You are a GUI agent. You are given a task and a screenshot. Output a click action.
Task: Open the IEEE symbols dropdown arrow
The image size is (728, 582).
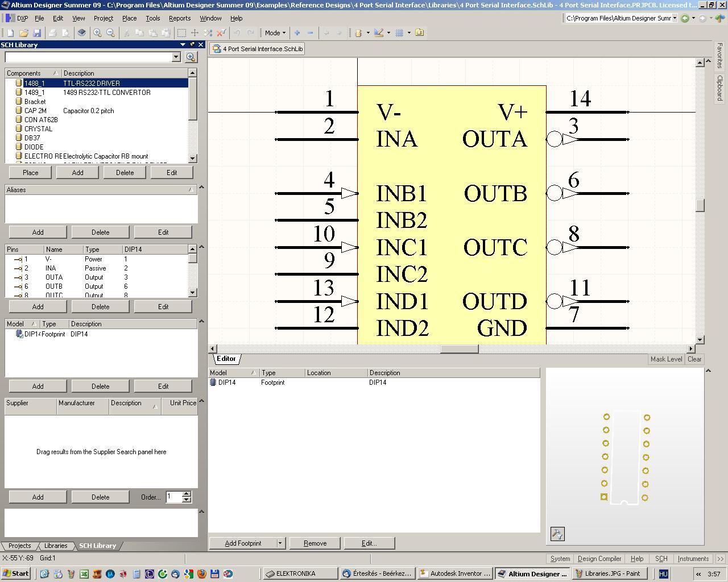tap(368, 33)
